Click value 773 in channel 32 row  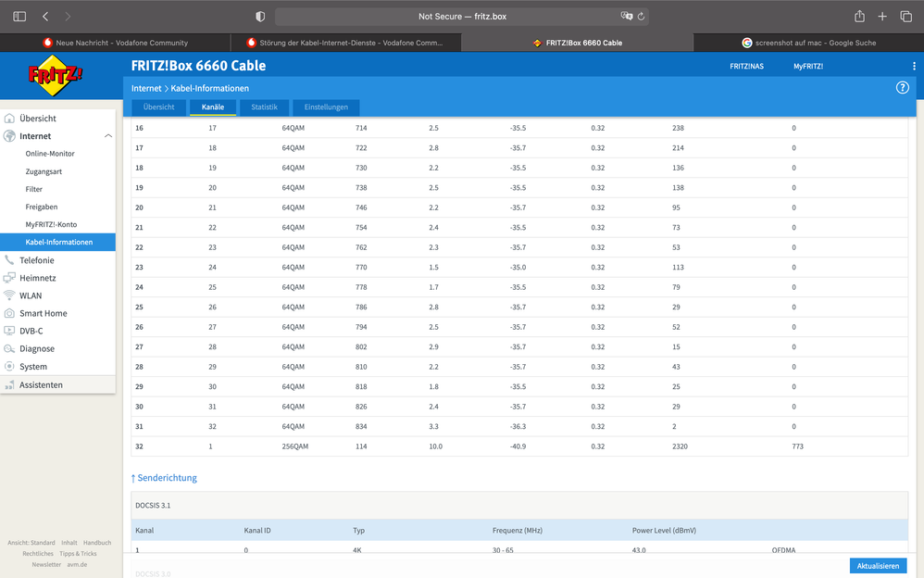coord(797,446)
